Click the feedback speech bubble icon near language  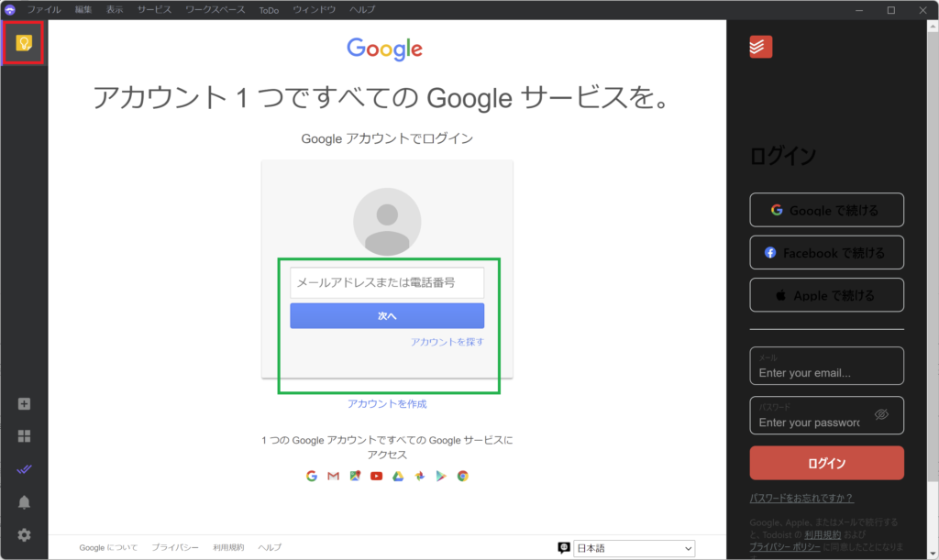click(x=564, y=547)
